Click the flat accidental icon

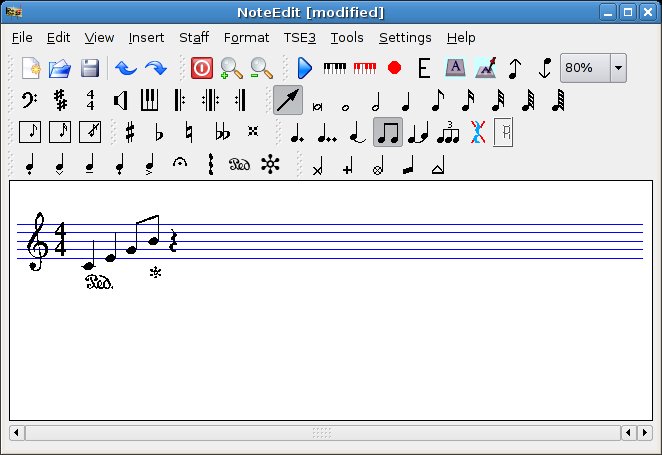(x=159, y=132)
